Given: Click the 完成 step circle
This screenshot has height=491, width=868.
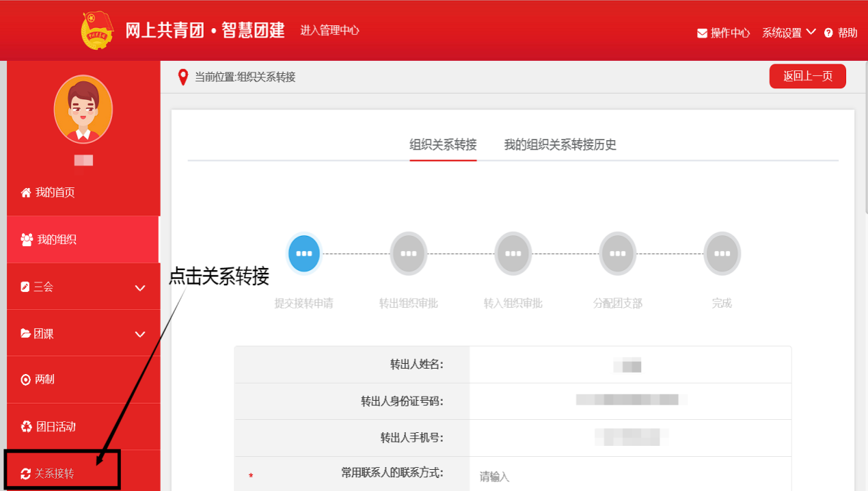Looking at the screenshot, I should [722, 254].
